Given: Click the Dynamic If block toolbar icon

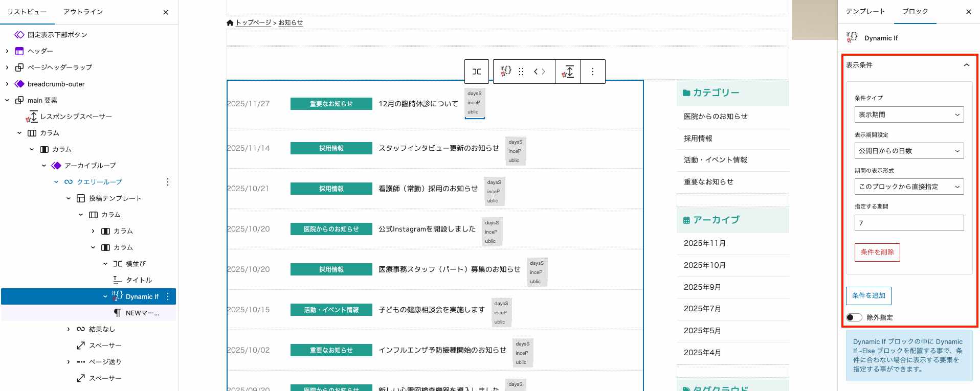Looking at the screenshot, I should [x=506, y=71].
